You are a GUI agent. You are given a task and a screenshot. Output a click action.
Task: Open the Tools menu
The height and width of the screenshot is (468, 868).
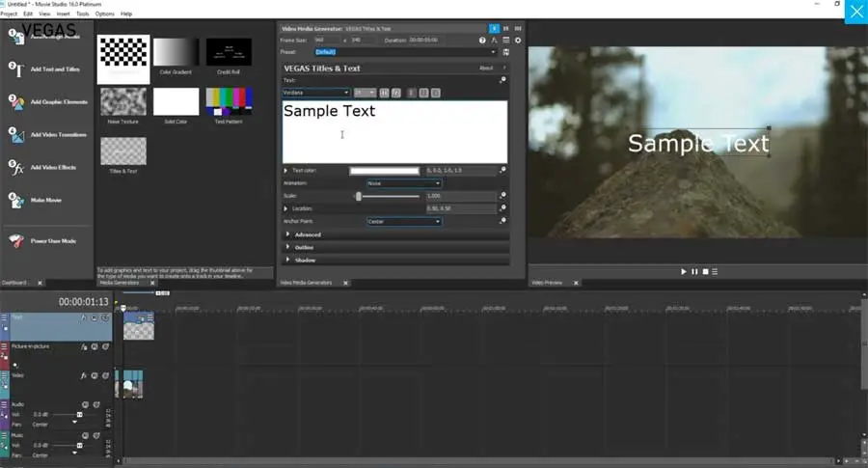(x=83, y=14)
